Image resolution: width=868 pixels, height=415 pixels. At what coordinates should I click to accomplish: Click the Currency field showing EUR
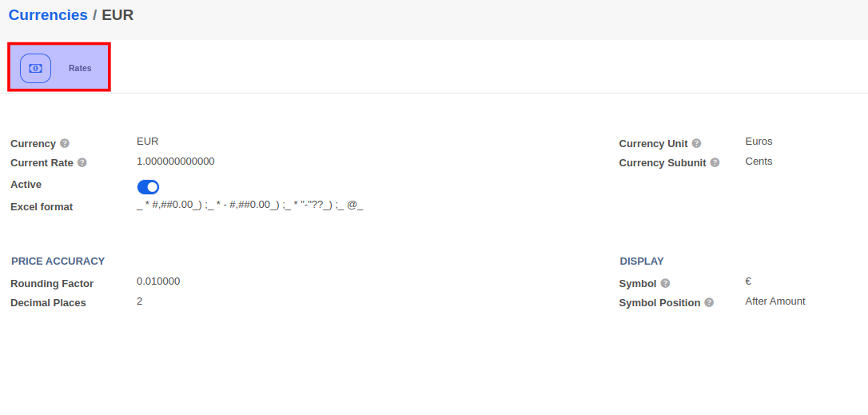[148, 142]
